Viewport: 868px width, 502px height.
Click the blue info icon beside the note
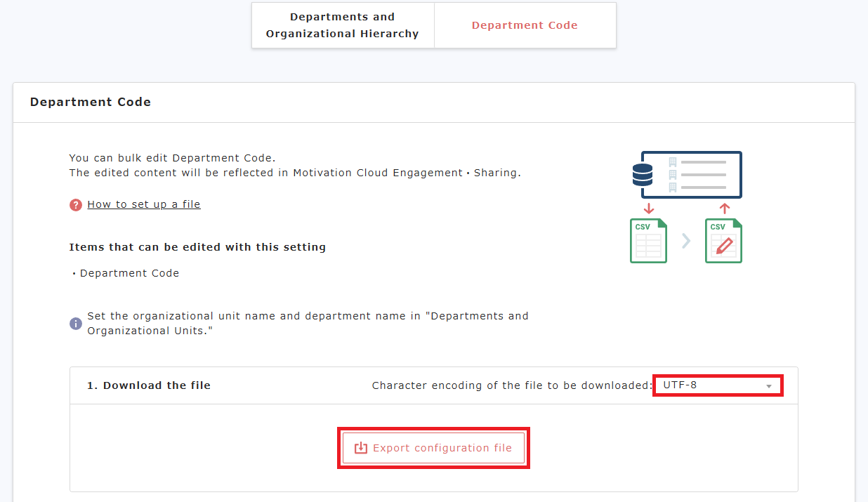click(x=75, y=324)
